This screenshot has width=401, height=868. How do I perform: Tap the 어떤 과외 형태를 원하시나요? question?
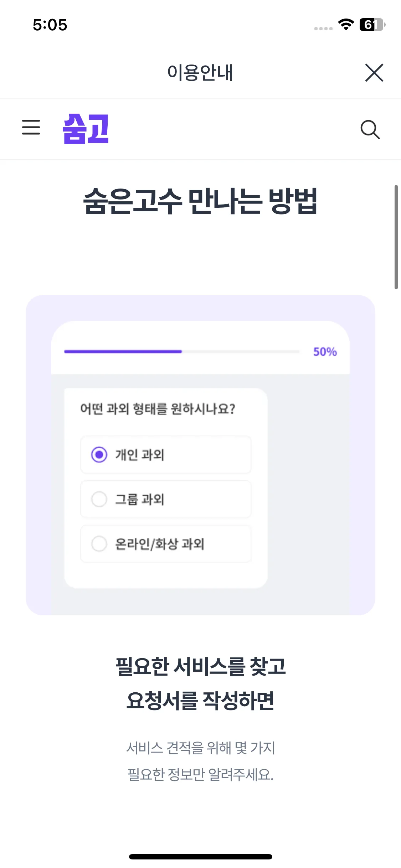click(x=158, y=409)
